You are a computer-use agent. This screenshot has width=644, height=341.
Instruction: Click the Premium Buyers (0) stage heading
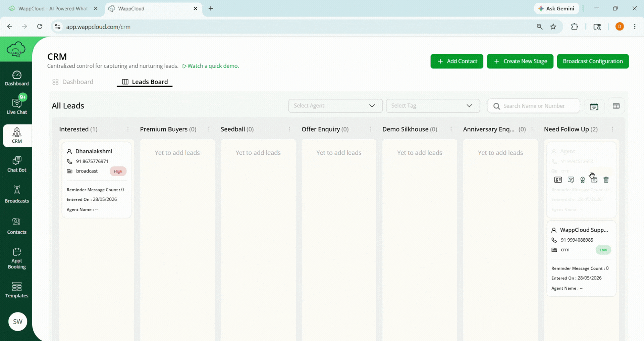[x=168, y=129]
